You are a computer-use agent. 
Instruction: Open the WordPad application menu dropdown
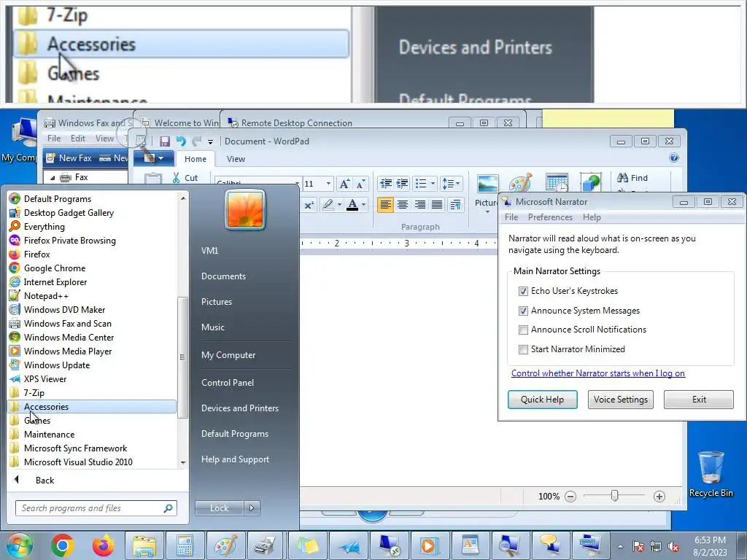click(153, 158)
